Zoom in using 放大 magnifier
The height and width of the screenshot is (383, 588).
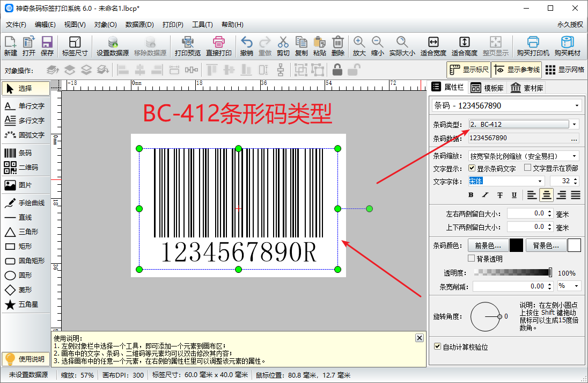359,46
